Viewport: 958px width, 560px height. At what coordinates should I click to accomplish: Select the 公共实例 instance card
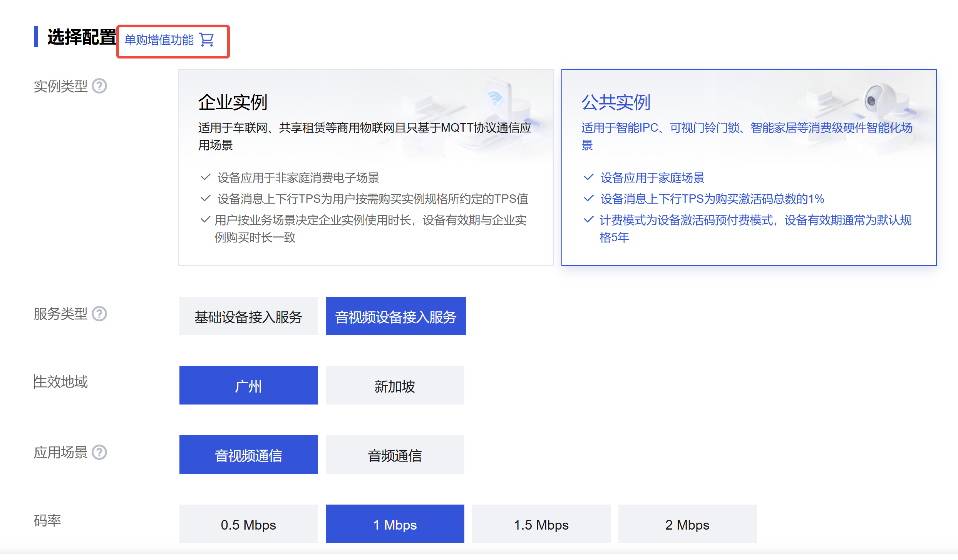[749, 167]
